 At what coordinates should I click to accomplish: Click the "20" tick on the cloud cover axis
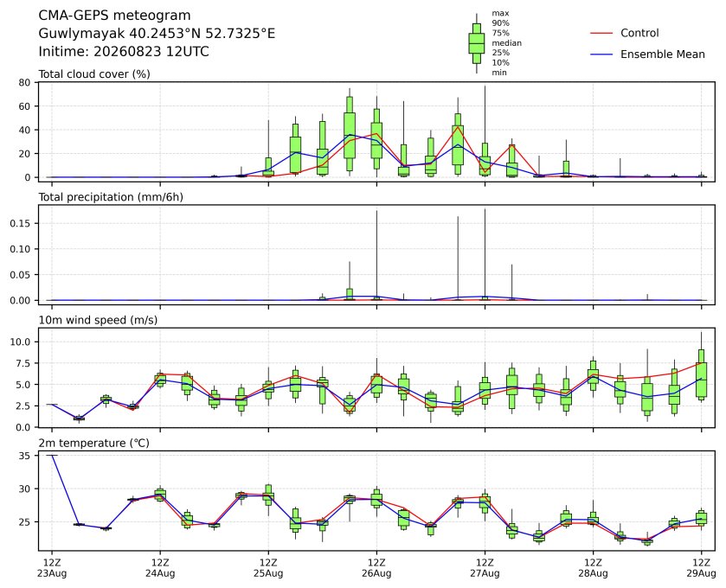coord(24,154)
